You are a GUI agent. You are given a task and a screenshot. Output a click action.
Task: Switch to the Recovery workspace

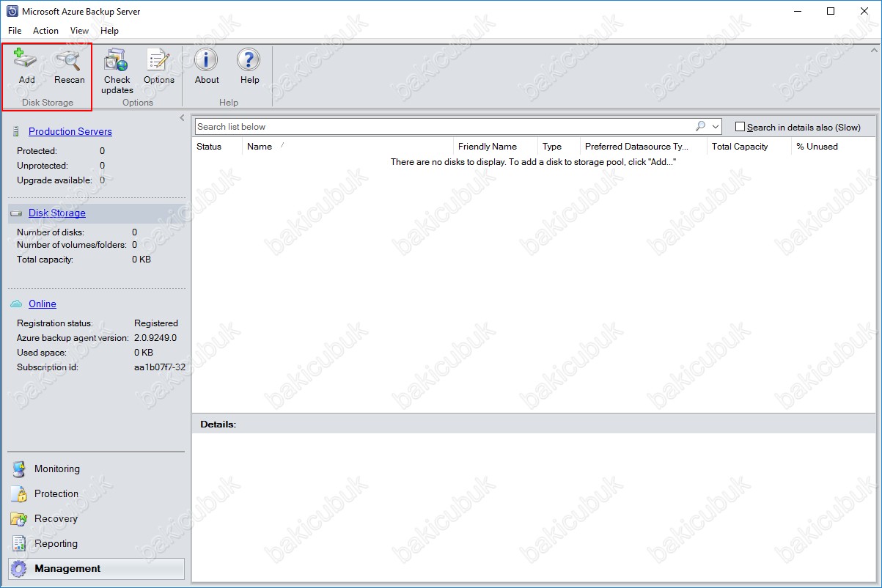tap(96, 519)
